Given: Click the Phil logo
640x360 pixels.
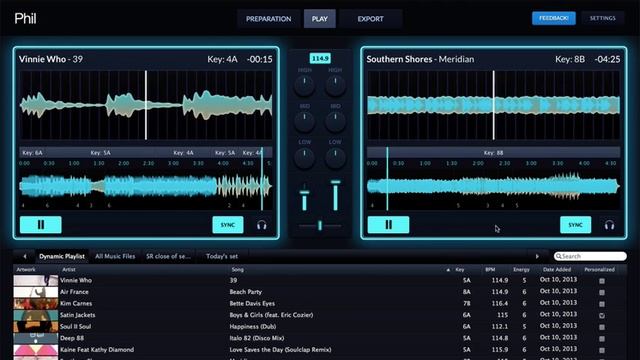Looking at the screenshot, I should (25, 19).
